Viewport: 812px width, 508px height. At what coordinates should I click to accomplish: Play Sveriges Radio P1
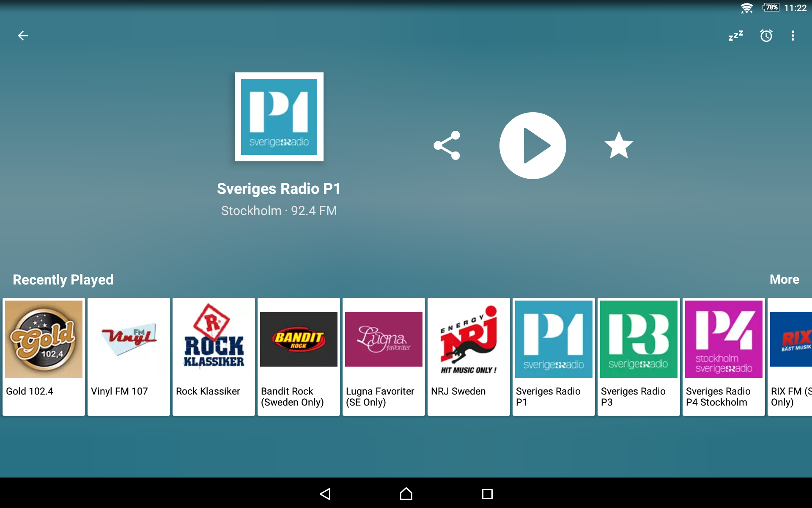click(x=532, y=145)
